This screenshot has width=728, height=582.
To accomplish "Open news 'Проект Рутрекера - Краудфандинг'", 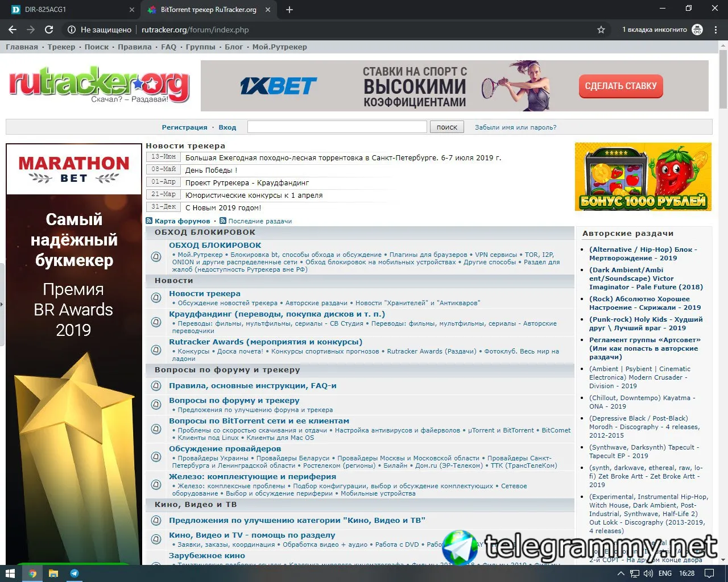I will tap(247, 182).
